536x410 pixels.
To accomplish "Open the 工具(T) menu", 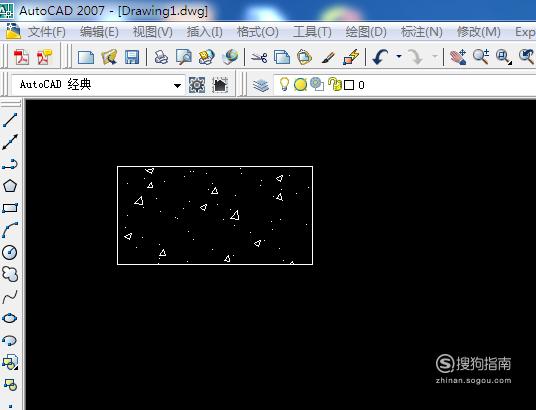I will (312, 32).
